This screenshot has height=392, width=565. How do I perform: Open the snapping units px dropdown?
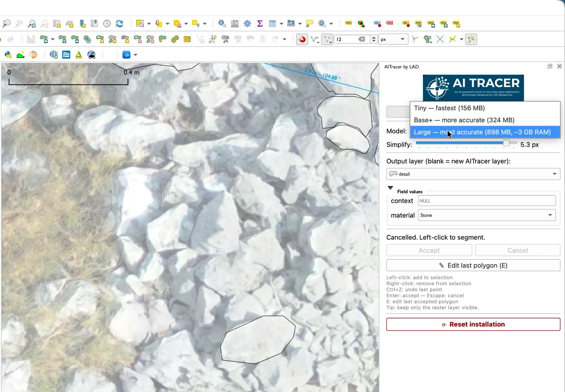(x=393, y=39)
